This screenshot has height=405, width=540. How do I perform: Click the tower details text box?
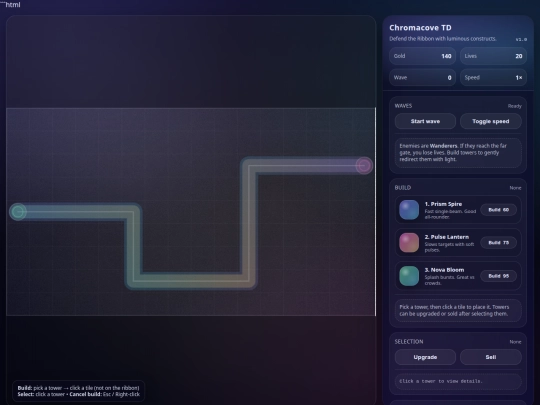pyautogui.click(x=458, y=381)
